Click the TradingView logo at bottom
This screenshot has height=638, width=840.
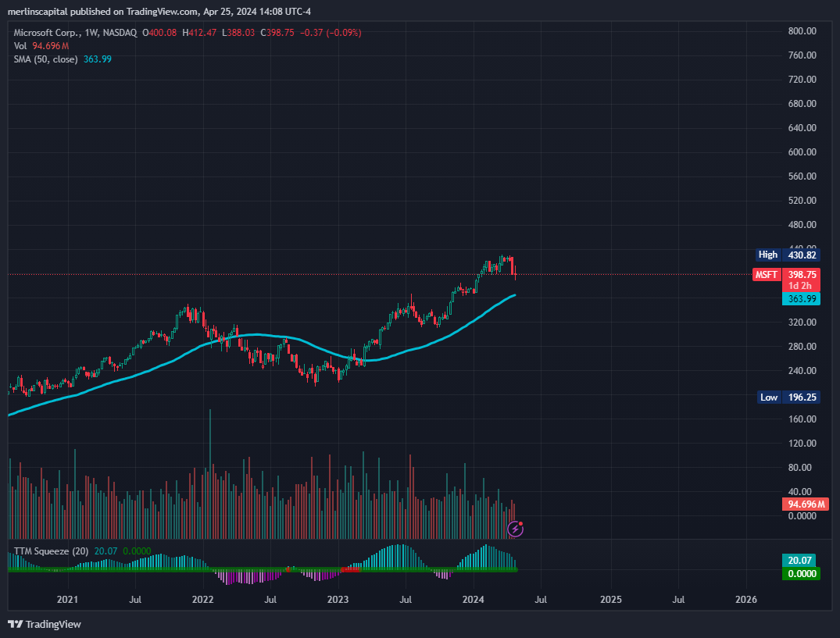(45, 624)
